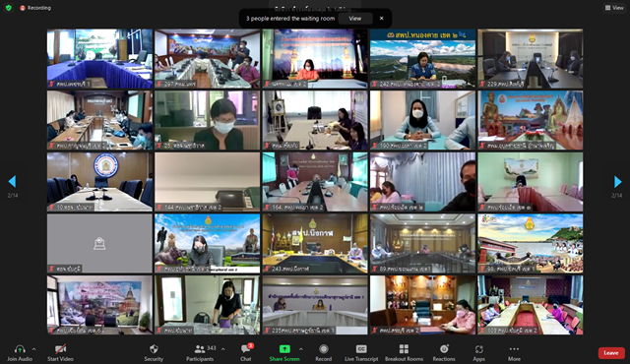Select the tile labelled 144 showing a wall

click(x=208, y=182)
